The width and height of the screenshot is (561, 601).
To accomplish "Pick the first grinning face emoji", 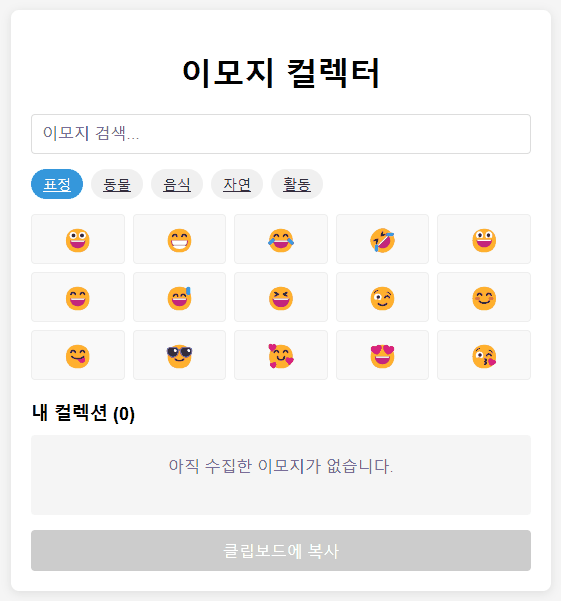I will coord(78,239).
